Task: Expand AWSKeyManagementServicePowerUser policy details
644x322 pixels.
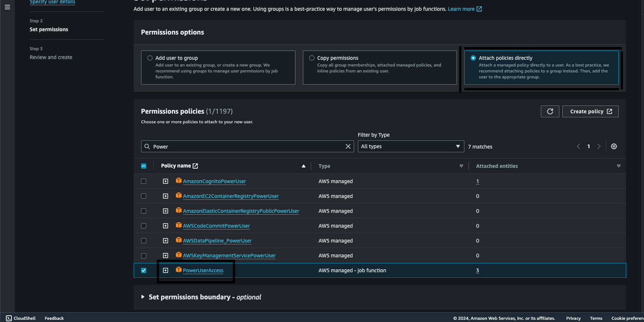Action: coord(166,256)
